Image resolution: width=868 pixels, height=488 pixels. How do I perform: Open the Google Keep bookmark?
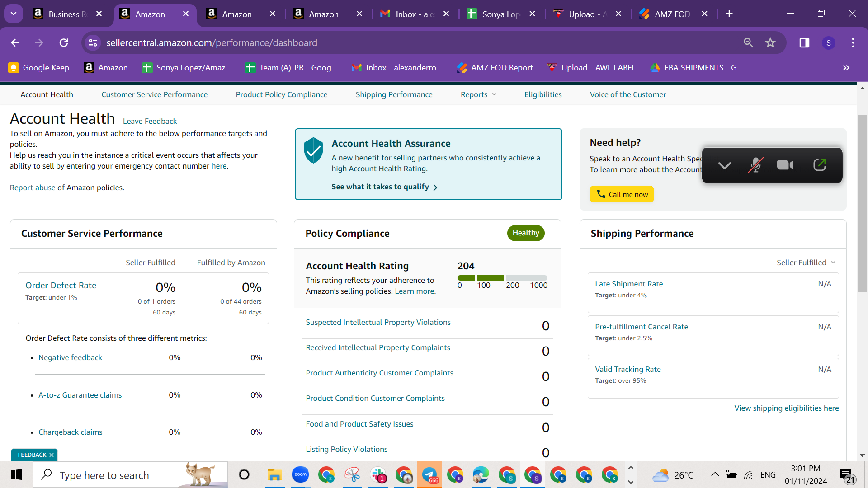[39, 68]
